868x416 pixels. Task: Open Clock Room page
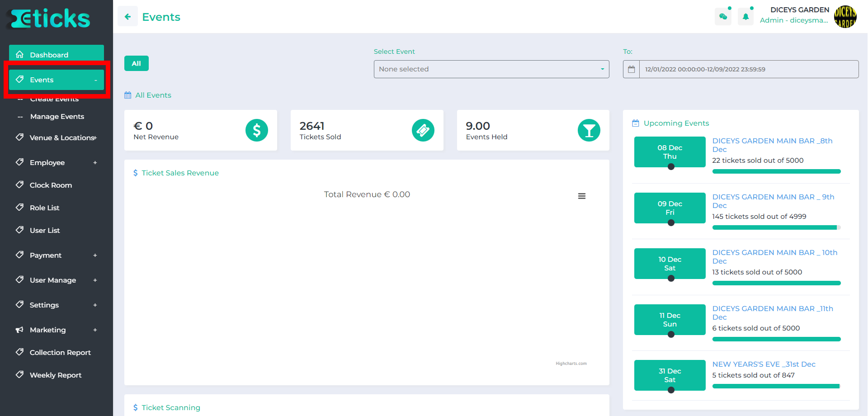click(x=51, y=185)
